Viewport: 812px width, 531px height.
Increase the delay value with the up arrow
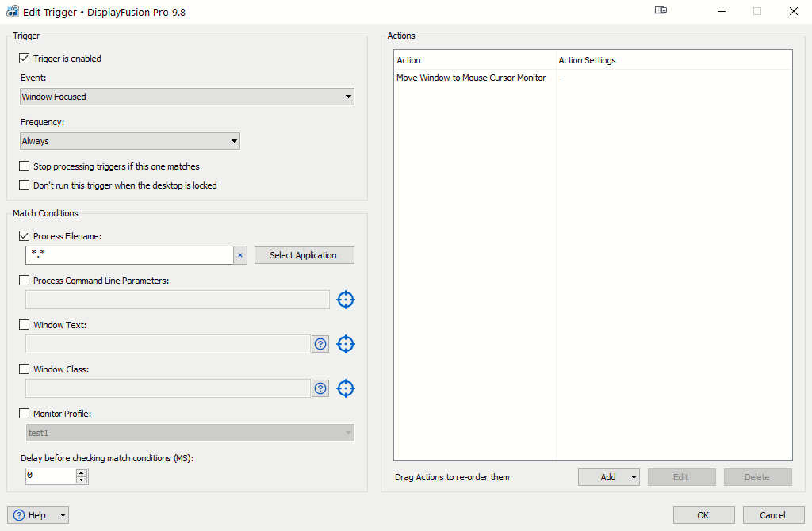pos(82,472)
